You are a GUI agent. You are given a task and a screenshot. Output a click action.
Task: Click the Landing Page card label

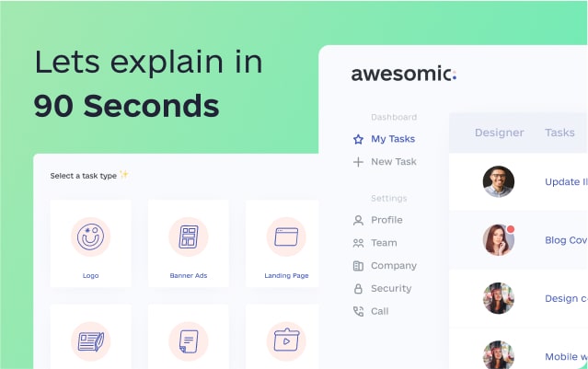point(286,276)
